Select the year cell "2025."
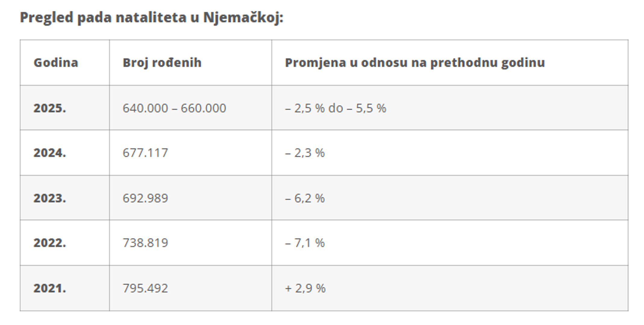Viewport: 644px width, 325px height. [49, 108]
